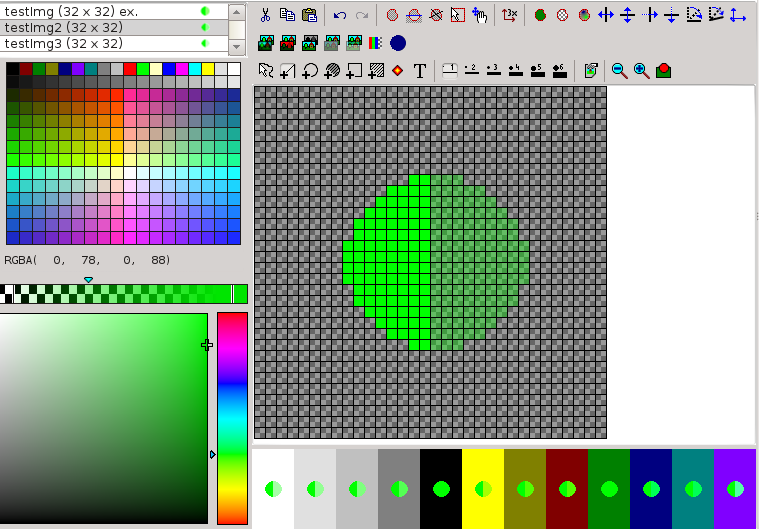Select testImg2 in the image list
759x529 pixels.
113,27
